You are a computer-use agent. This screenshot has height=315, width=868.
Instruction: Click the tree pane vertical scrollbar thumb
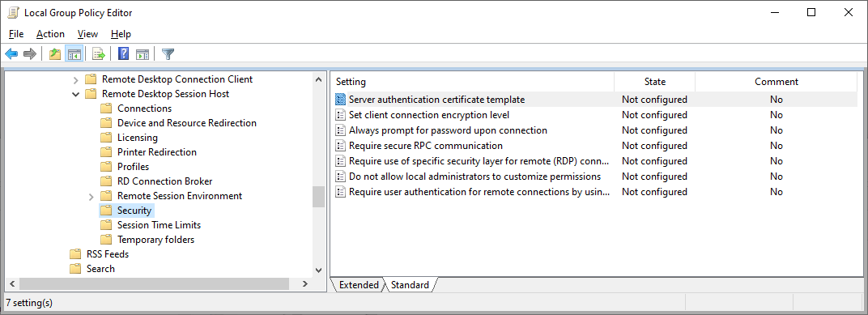(x=318, y=197)
